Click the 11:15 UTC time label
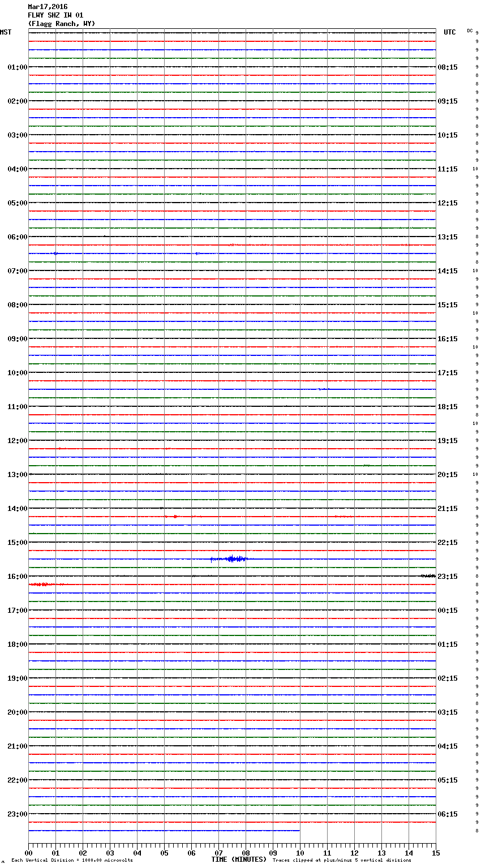The width and height of the screenshot is (481, 868). click(448, 169)
